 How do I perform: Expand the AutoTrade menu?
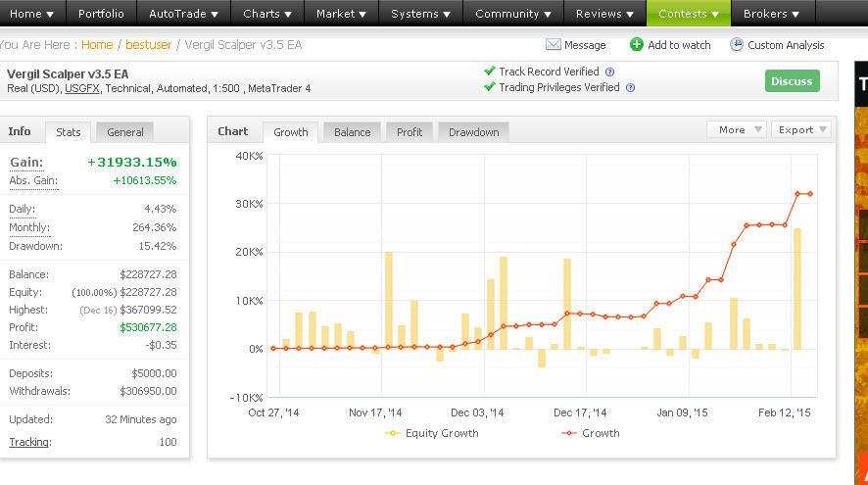[x=183, y=14]
